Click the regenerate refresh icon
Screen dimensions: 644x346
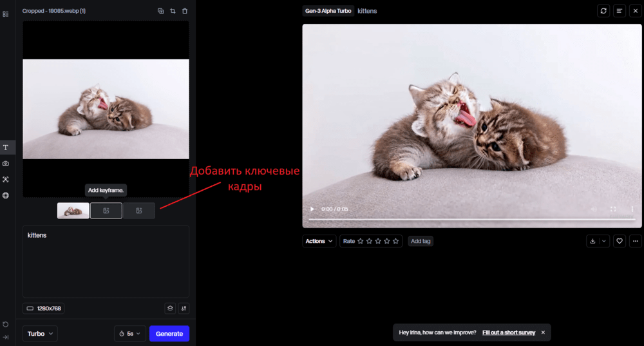(x=603, y=11)
